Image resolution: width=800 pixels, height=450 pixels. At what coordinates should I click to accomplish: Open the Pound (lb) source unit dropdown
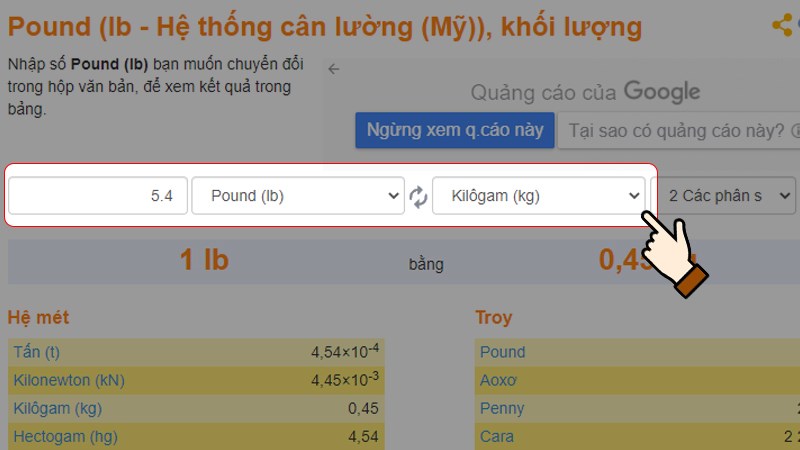(x=298, y=195)
